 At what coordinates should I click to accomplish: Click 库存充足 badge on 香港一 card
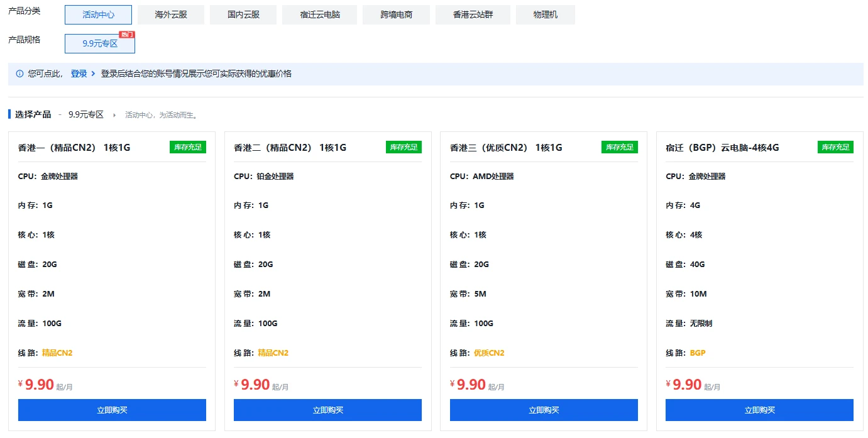188,147
